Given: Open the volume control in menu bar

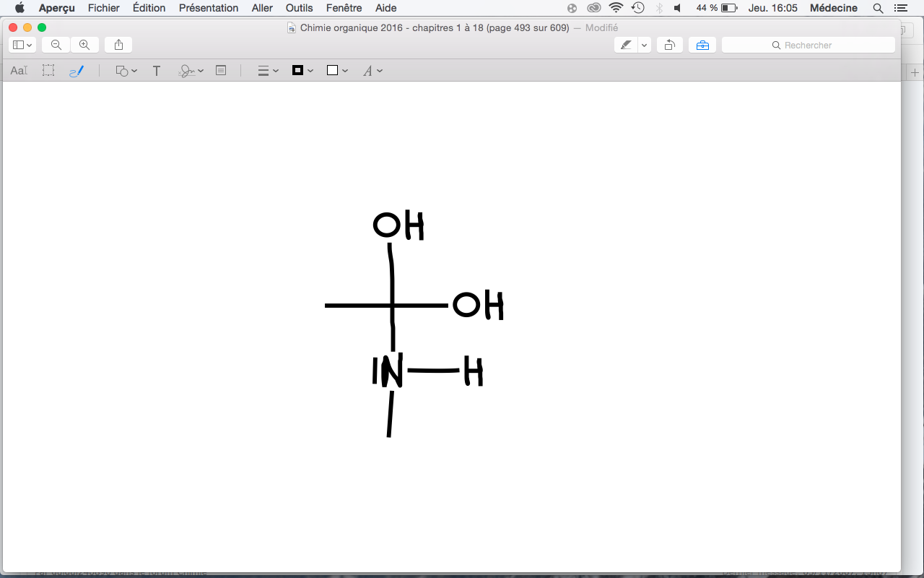Looking at the screenshot, I should [x=677, y=8].
